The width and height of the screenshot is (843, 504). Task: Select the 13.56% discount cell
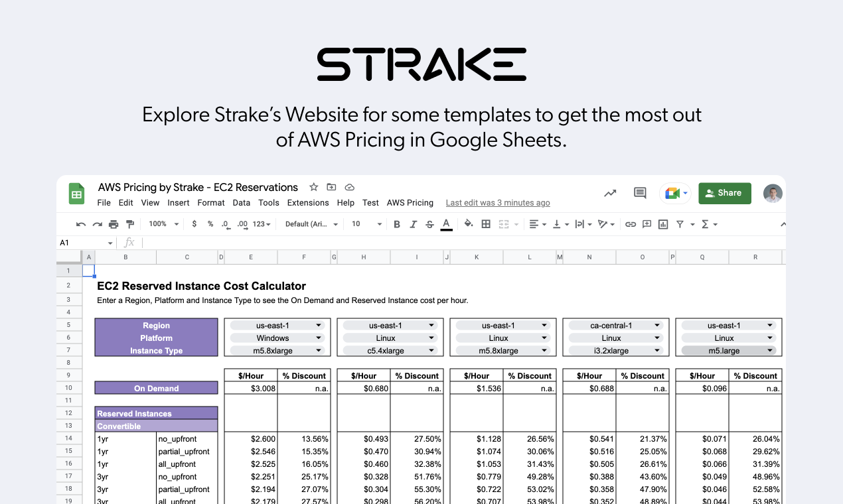[304, 439]
